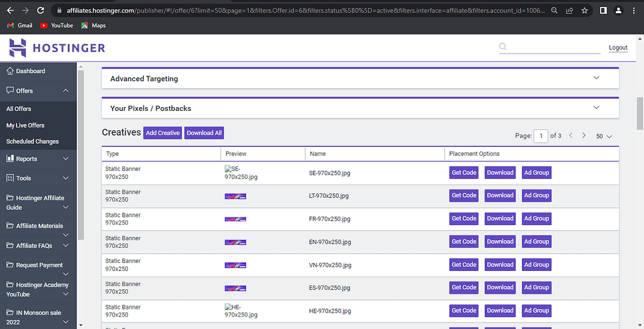Click the sidebar vertical scrollbar
The height and width of the screenshot is (329, 644).
tap(81, 154)
